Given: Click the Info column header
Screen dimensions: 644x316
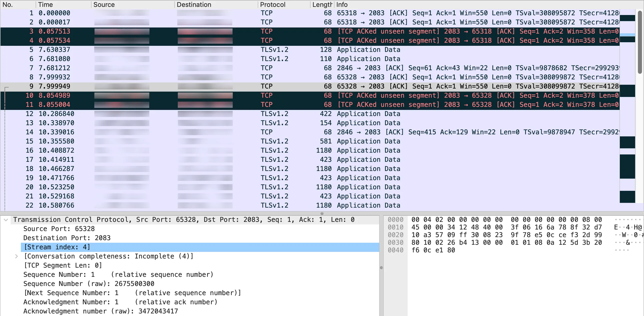Looking at the screenshot, I should point(342,5).
